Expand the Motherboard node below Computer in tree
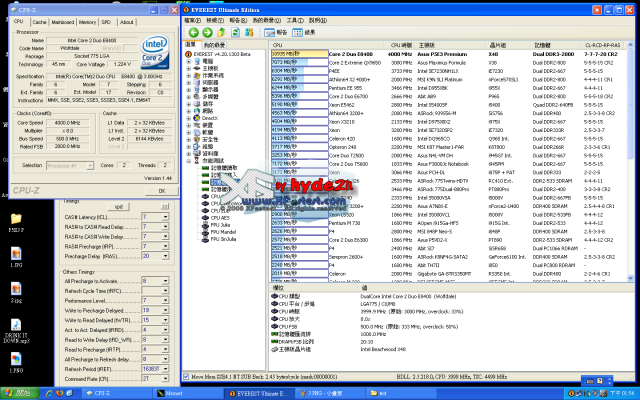 [189, 68]
